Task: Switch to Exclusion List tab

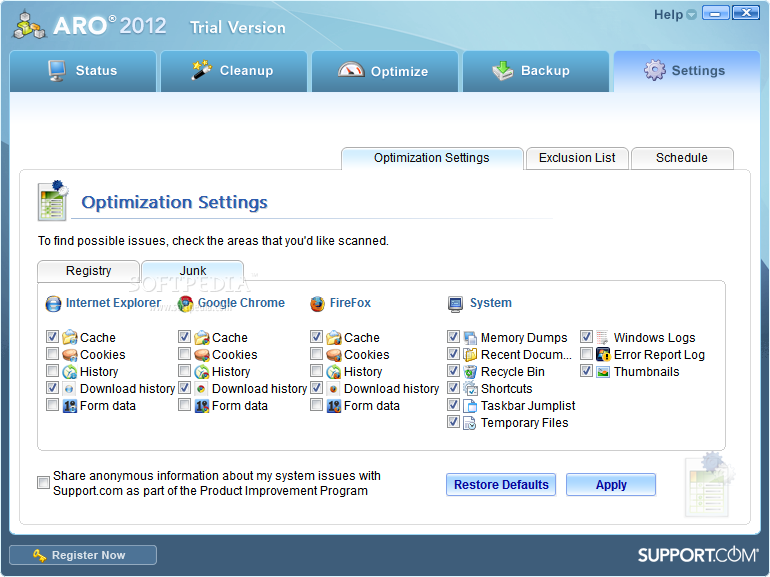Action: tap(577, 158)
